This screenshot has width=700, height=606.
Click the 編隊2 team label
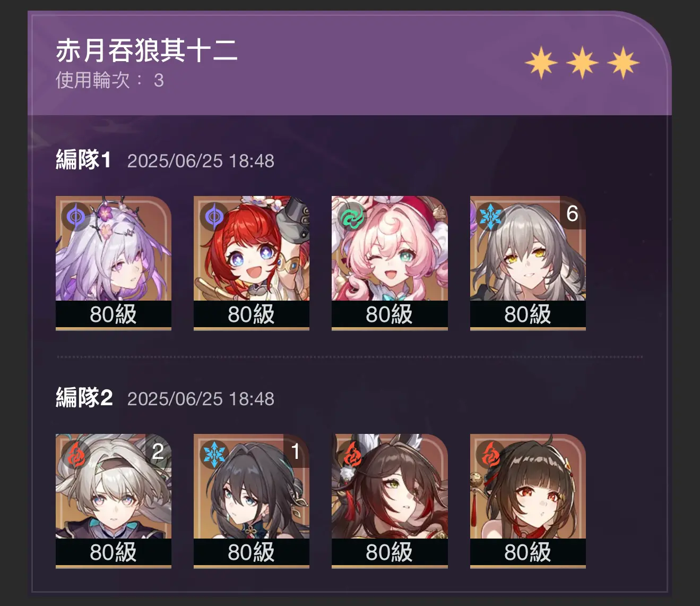pyautogui.click(x=84, y=398)
